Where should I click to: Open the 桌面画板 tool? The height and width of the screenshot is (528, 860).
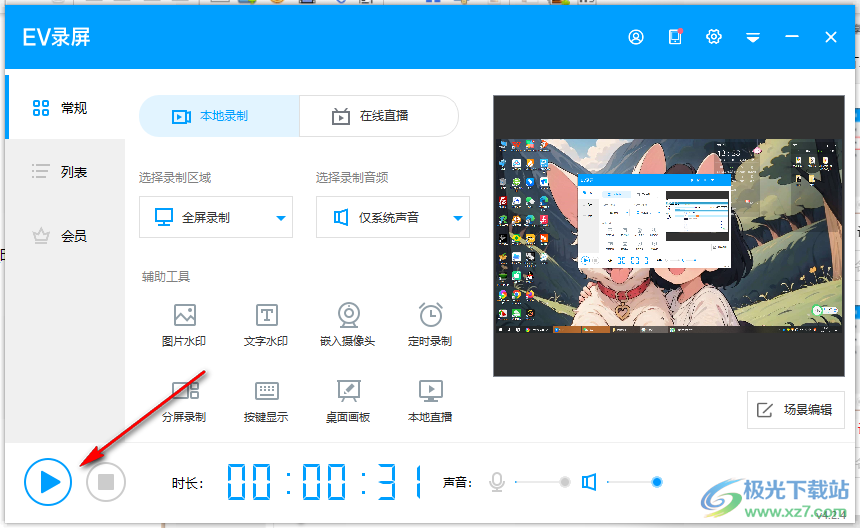tap(348, 401)
